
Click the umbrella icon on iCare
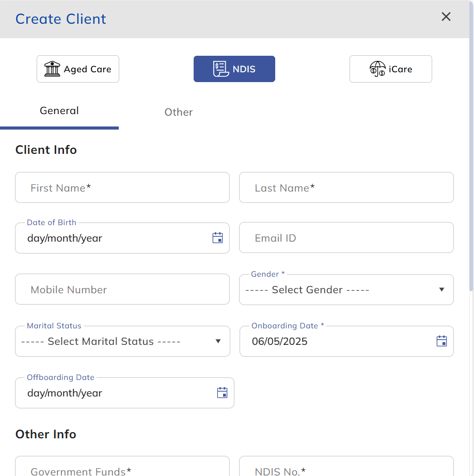tap(377, 69)
